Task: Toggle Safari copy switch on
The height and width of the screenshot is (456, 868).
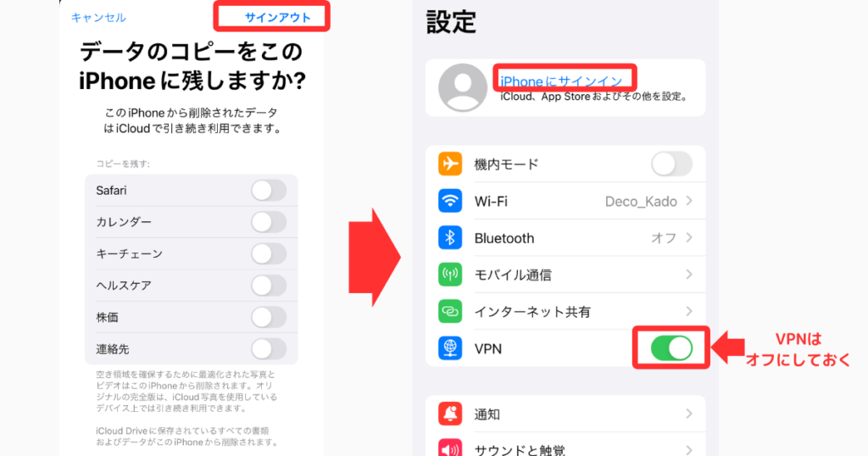Action: (269, 191)
